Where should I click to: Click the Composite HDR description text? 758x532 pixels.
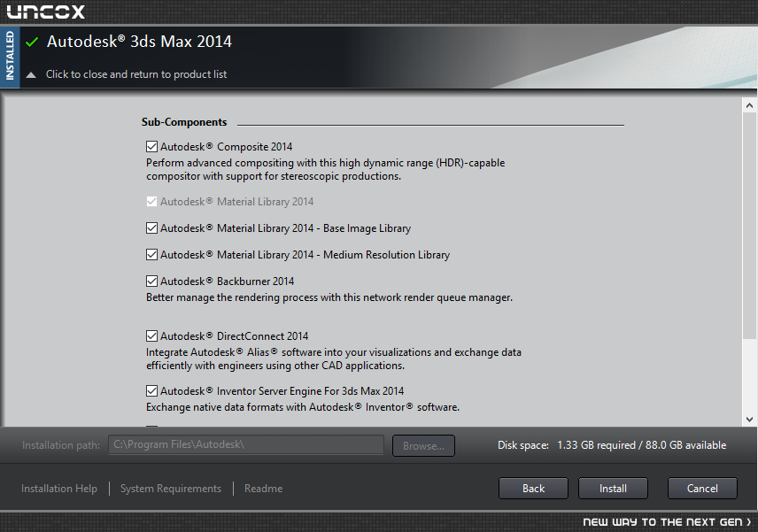pyautogui.click(x=325, y=169)
